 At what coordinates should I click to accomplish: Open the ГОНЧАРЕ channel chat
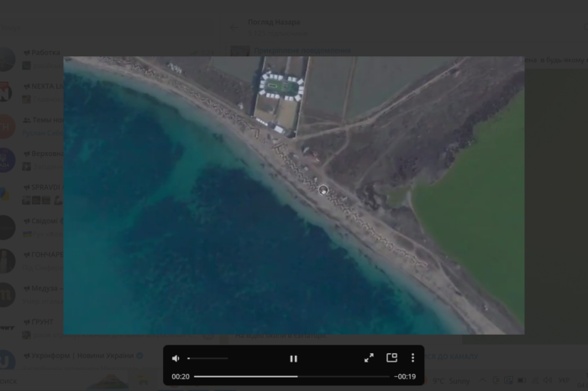click(x=32, y=261)
